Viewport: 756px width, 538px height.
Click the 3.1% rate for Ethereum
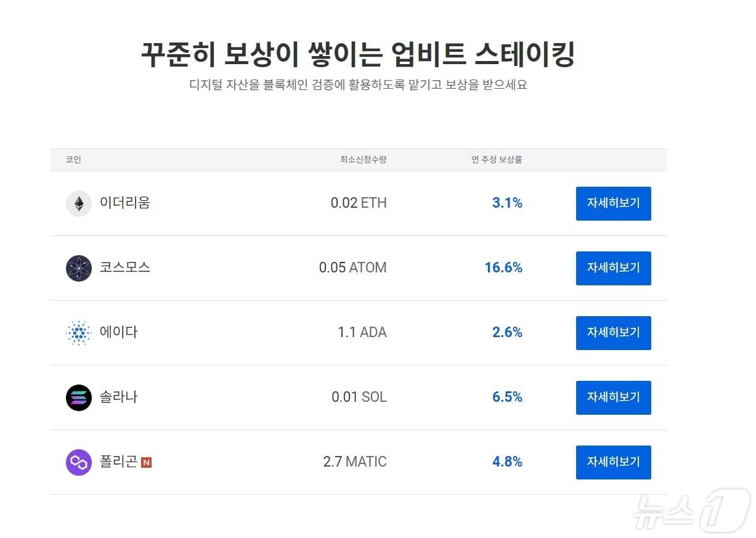506,203
